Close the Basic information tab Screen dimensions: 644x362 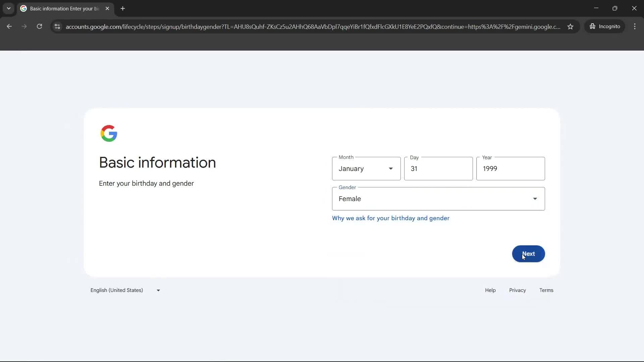click(x=107, y=8)
